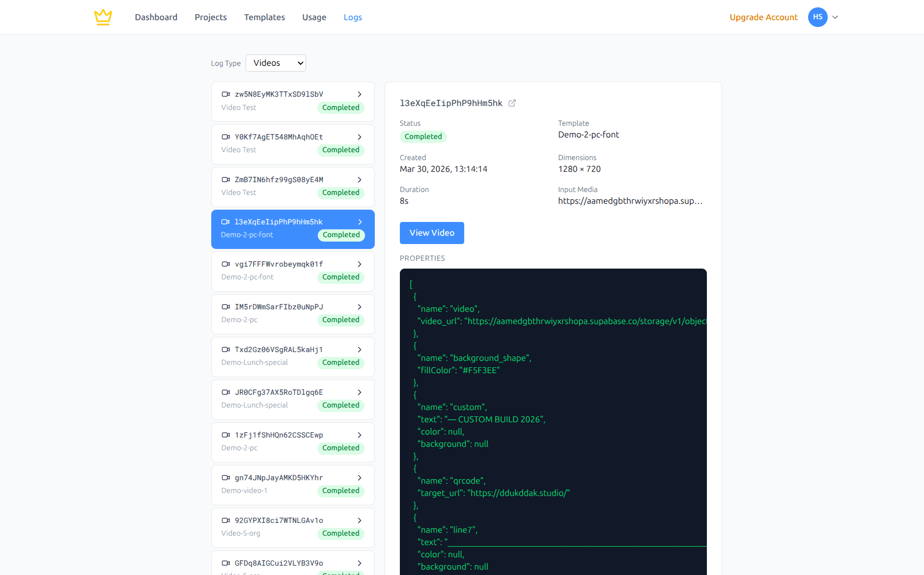Click camera icon next to Txd2Gz06VSgRAL5kaHj1

click(226, 350)
